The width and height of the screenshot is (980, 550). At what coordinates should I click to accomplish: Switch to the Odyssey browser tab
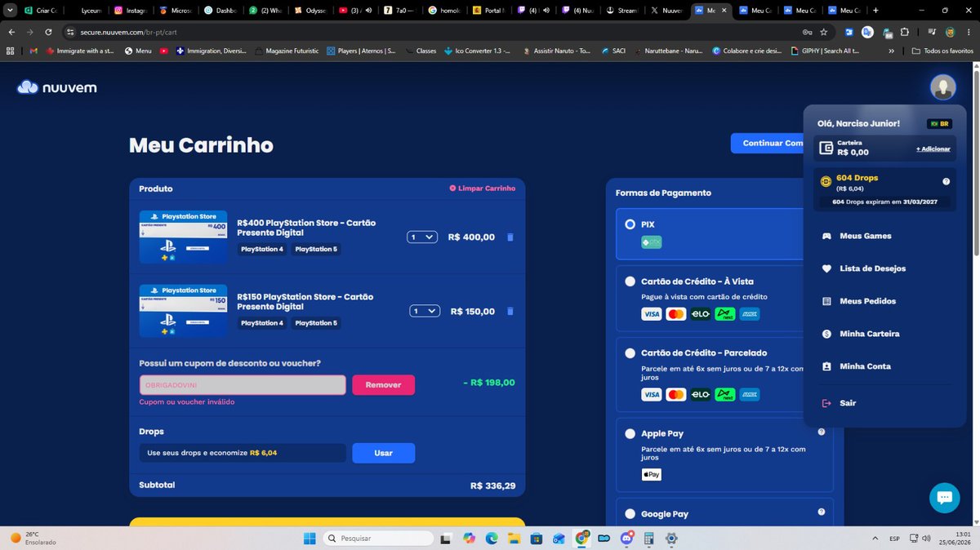pos(309,11)
